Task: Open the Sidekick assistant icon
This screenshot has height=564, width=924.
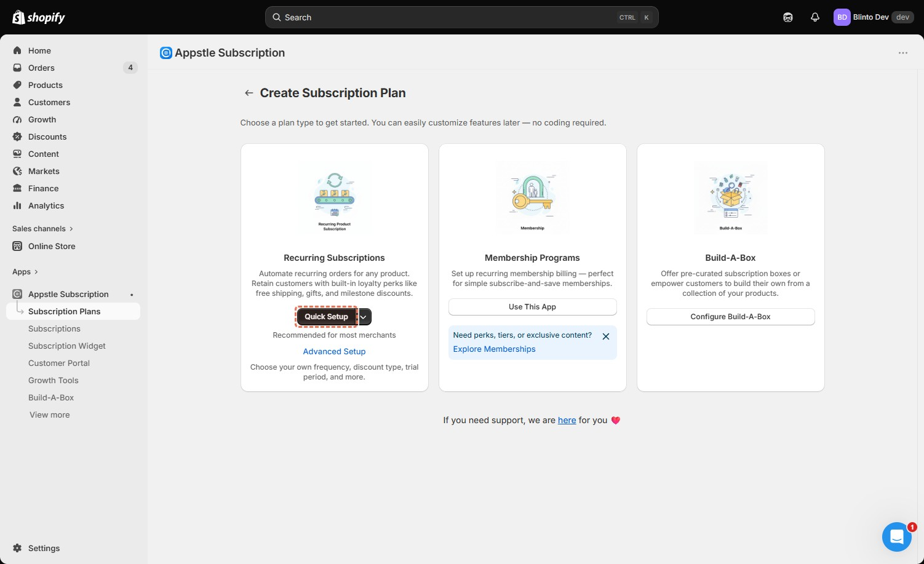Action: (x=788, y=17)
